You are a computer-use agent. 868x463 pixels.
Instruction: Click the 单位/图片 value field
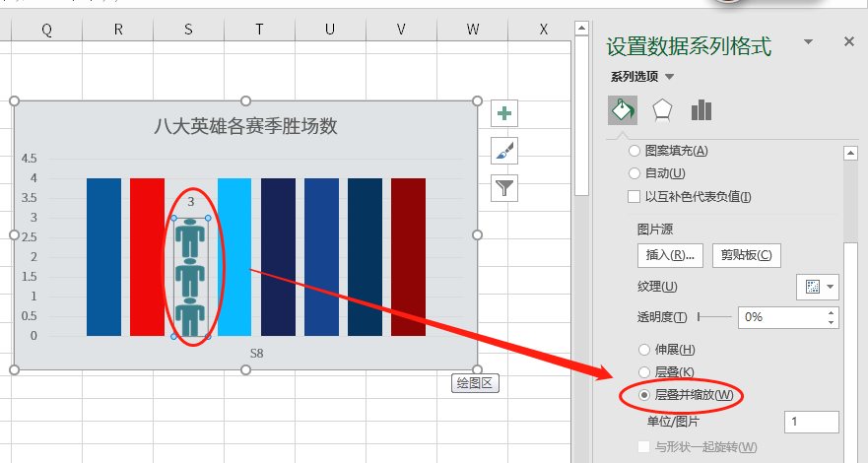pyautogui.click(x=812, y=422)
